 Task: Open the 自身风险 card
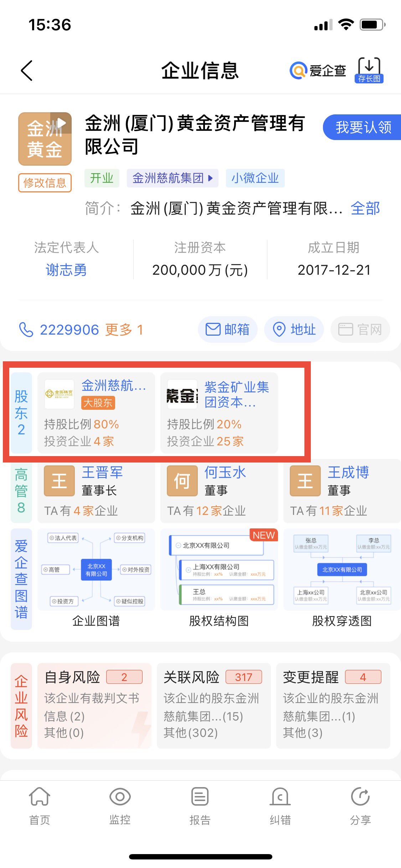(x=94, y=706)
